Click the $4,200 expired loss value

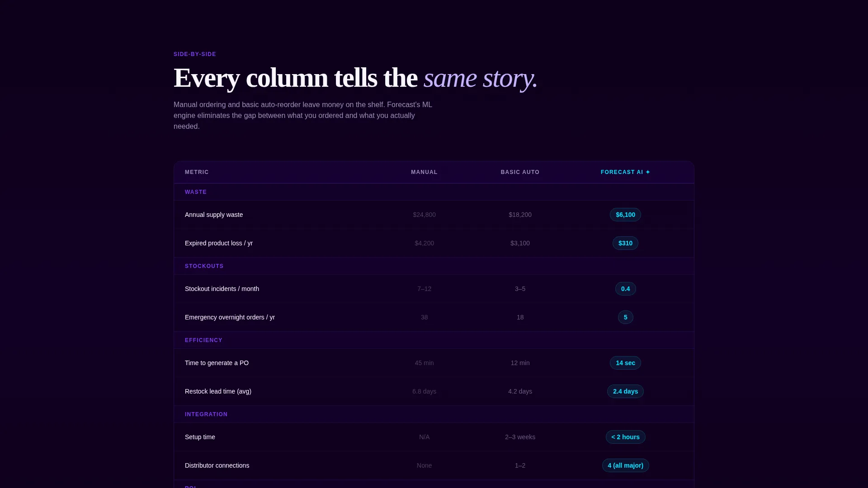point(424,243)
